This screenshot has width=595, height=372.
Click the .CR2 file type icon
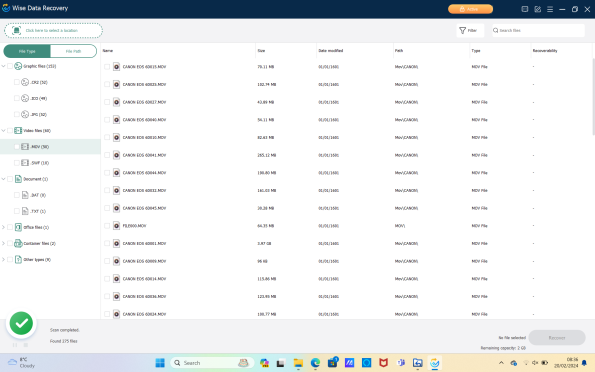click(25, 82)
